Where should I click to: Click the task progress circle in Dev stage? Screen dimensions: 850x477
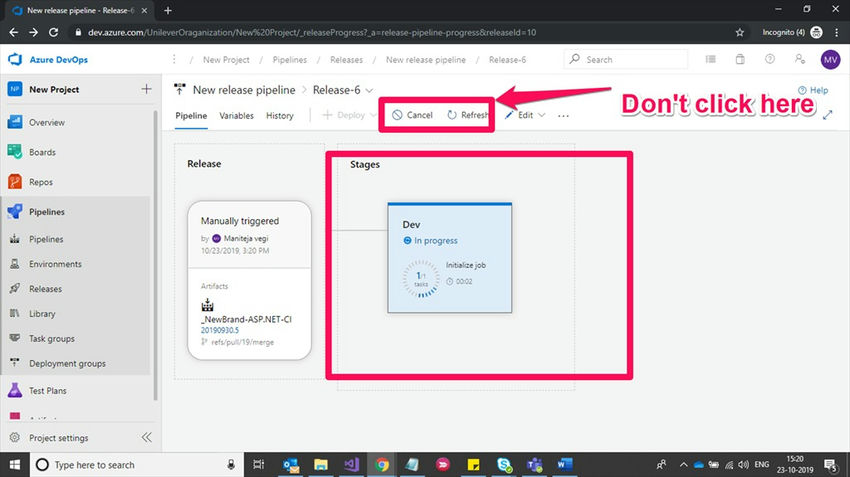tap(421, 279)
